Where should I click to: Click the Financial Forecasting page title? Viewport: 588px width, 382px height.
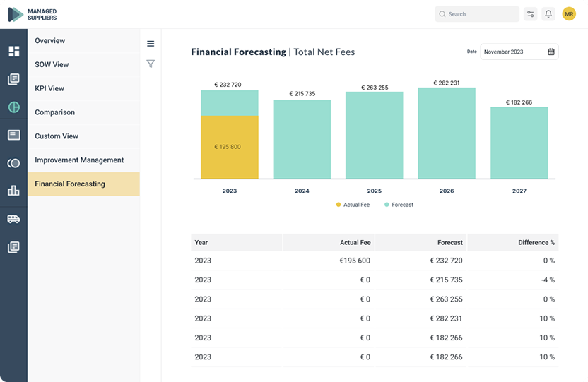[238, 52]
